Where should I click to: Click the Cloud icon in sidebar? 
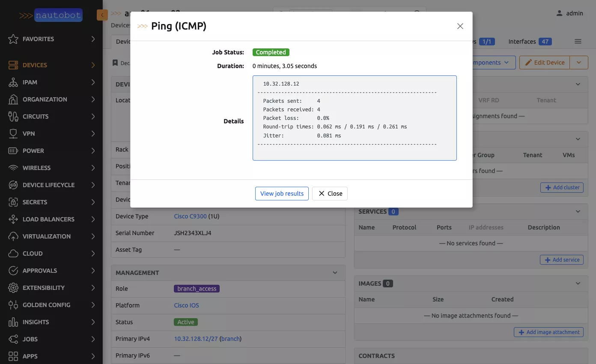(13, 254)
